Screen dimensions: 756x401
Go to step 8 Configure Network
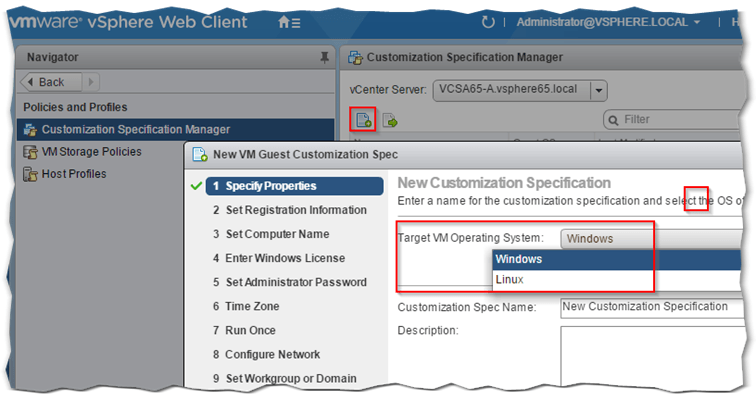coord(266,355)
